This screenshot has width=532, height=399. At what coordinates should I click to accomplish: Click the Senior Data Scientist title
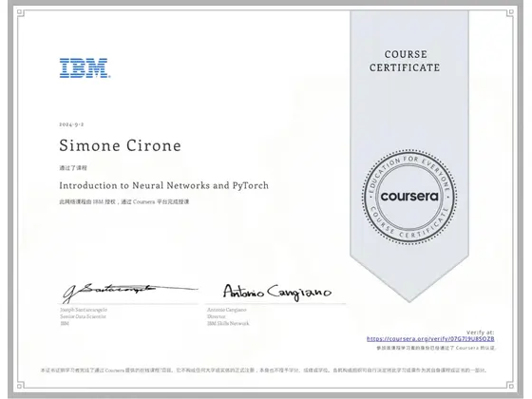[84, 316]
